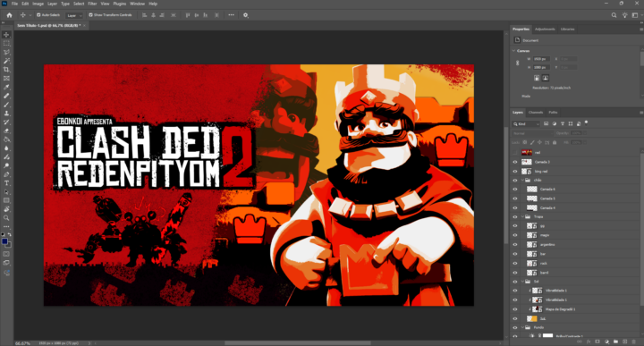Hide the 'barril' layer
The image size is (644, 346).
pos(515,273)
